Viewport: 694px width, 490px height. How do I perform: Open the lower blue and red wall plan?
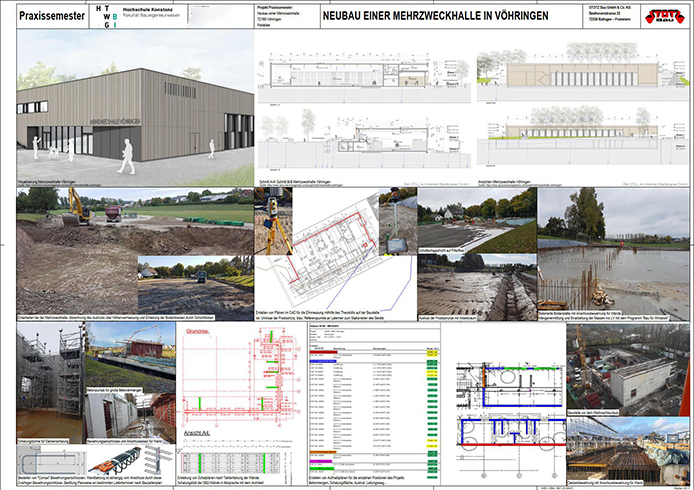coord(513,432)
